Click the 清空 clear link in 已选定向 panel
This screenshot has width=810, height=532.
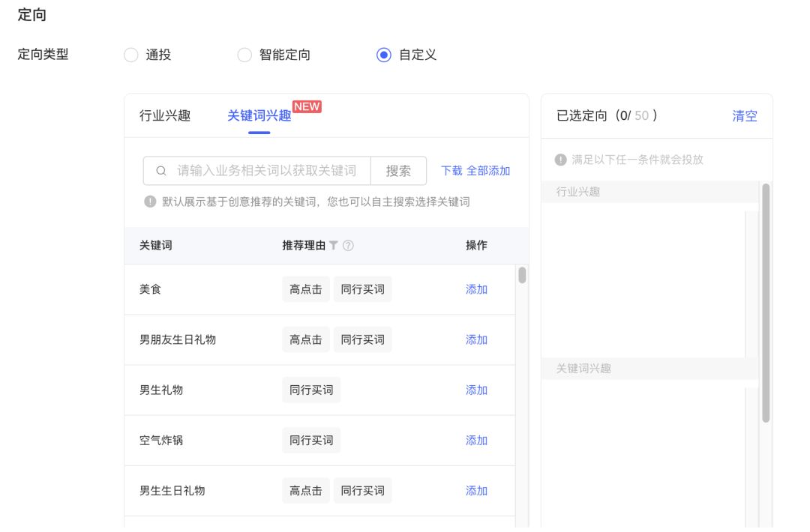click(744, 116)
